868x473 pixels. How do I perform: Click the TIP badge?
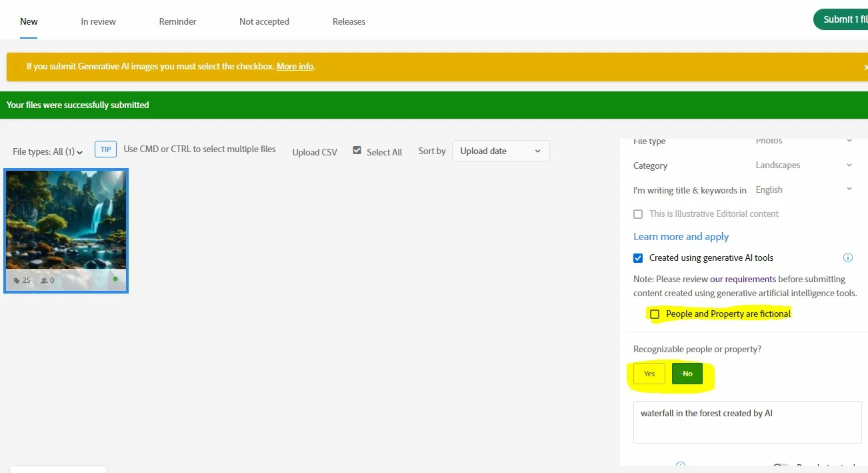tap(105, 149)
